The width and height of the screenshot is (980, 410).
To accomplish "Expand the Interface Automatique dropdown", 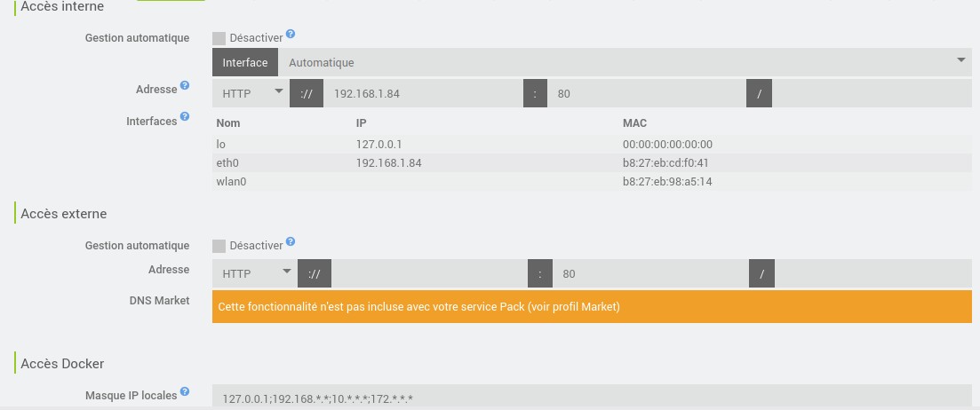I will pyautogui.click(x=625, y=62).
